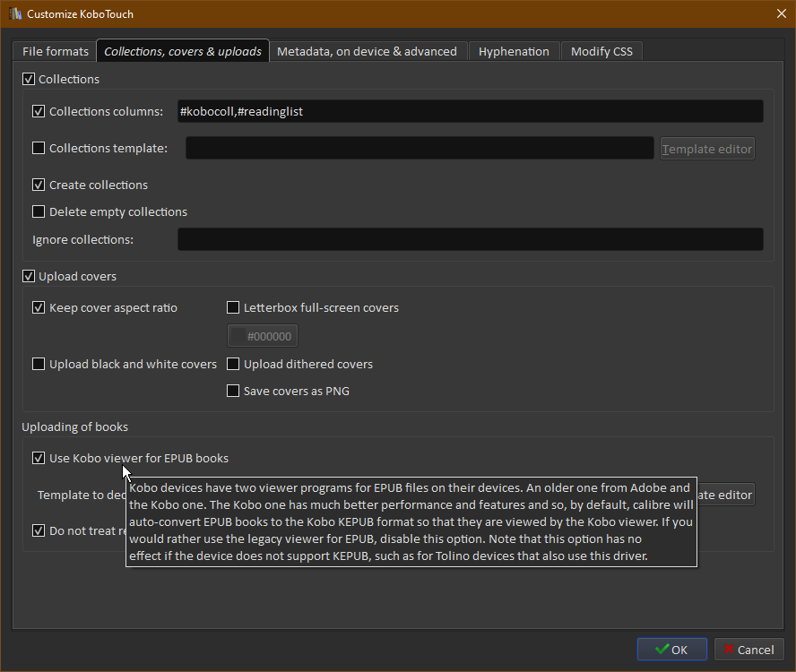
Task: Close the Customize KoboTouch dialog
Action: click(x=782, y=13)
